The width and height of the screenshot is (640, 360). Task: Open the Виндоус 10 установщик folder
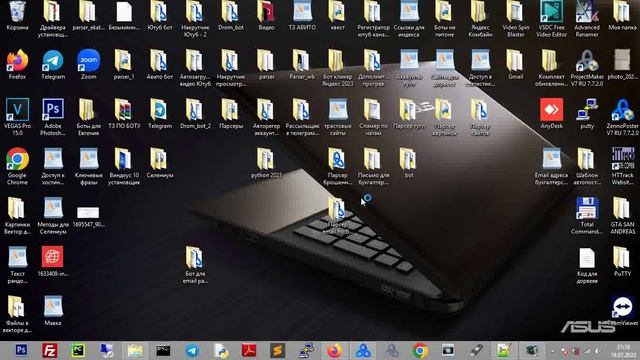click(x=124, y=160)
